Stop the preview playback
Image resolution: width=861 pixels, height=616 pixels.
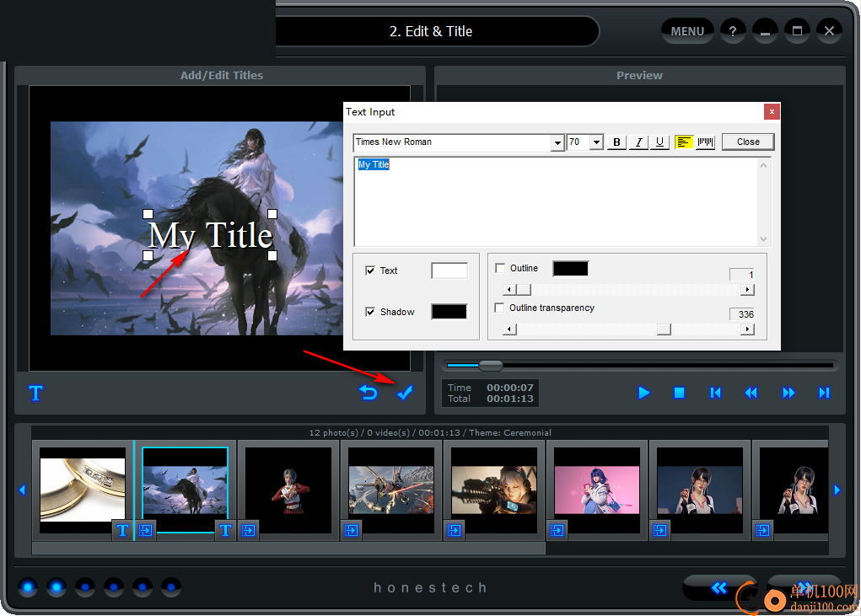click(x=679, y=393)
